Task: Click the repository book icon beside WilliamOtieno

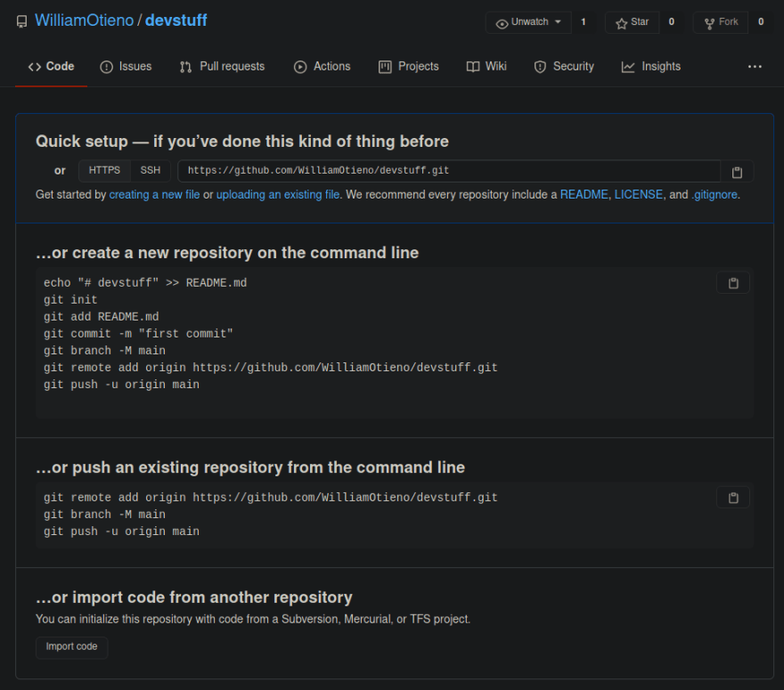Action: (x=22, y=21)
